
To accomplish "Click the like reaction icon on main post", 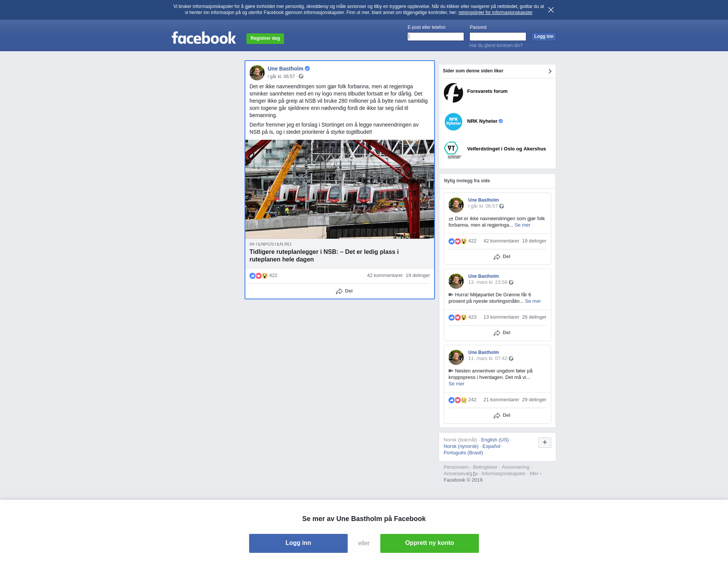I will click(x=253, y=276).
